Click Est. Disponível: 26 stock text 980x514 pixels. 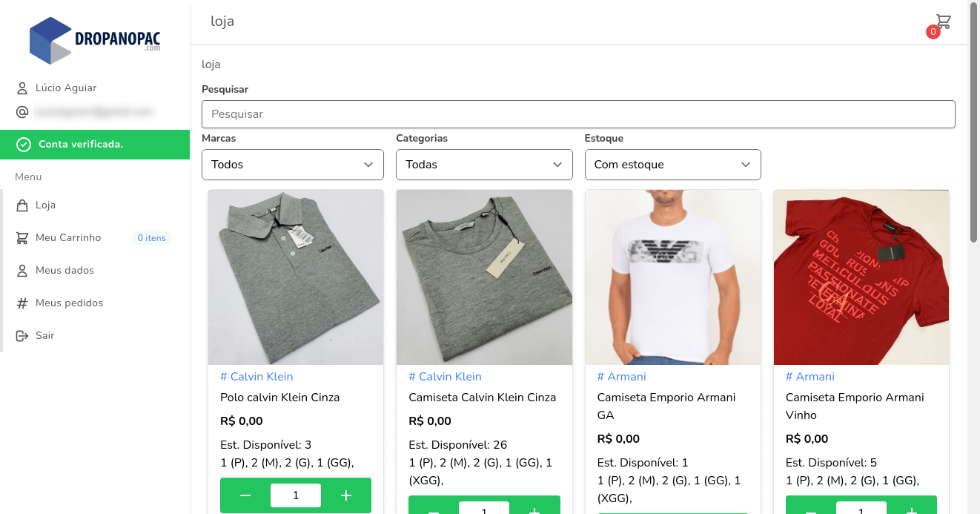458,445
